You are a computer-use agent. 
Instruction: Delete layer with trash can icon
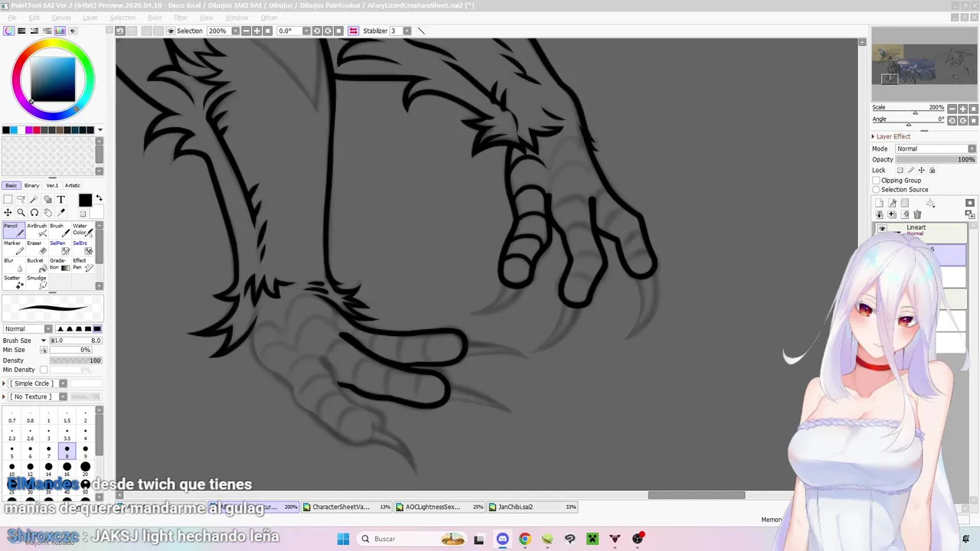(x=917, y=214)
